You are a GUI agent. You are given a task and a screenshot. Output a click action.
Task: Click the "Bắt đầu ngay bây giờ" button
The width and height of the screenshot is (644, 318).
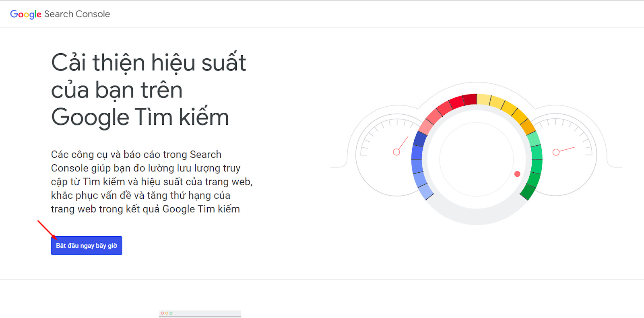(x=87, y=246)
